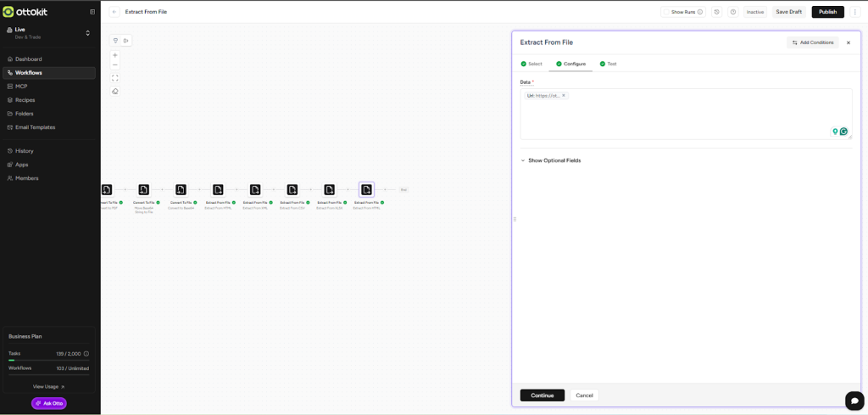Click the fit-to-screen canvas icon
Viewport: 868px width, 415px height.
tap(115, 78)
